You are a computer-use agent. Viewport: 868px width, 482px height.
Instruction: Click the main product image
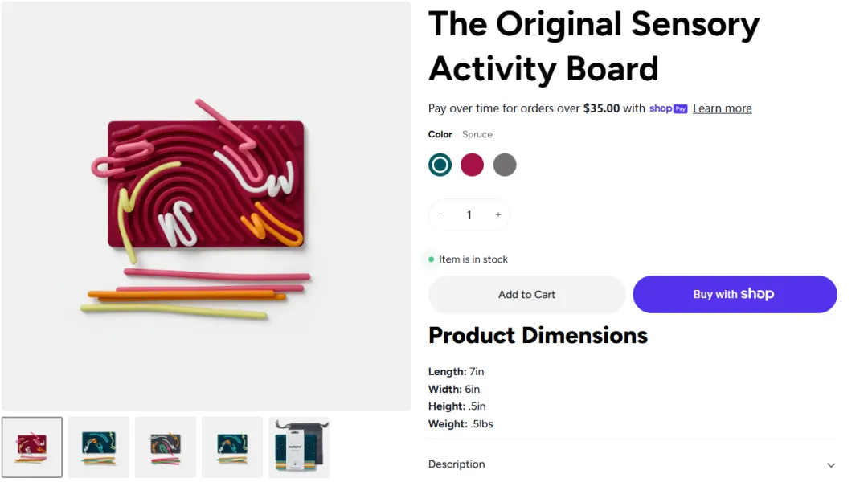click(x=207, y=206)
